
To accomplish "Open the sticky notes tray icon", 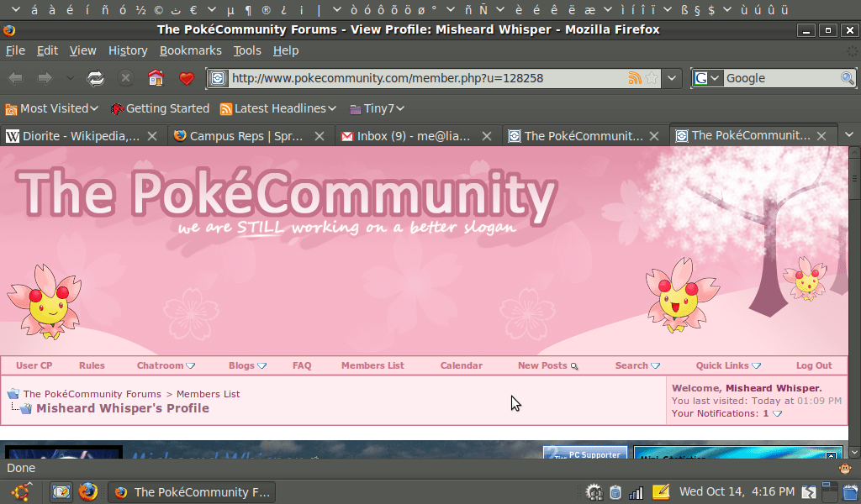I will tap(661, 492).
